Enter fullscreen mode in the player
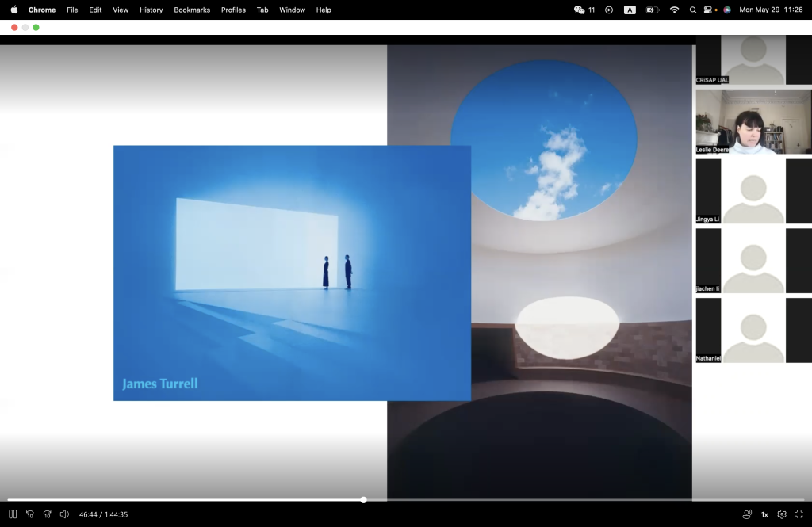 point(799,514)
